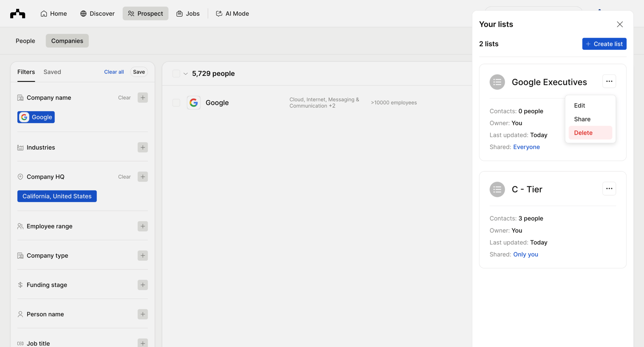Open the Google company result name
The width and height of the screenshot is (644, 347).
pyautogui.click(x=217, y=103)
